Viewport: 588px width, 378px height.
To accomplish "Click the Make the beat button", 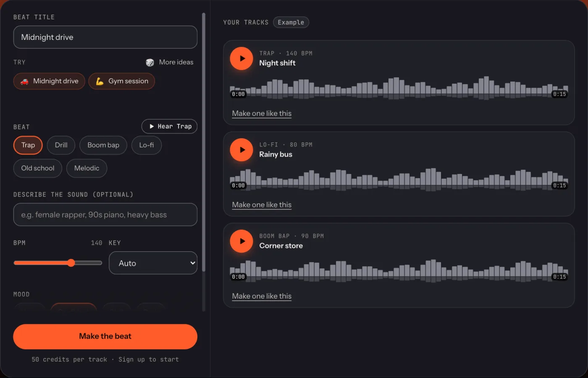I will pyautogui.click(x=105, y=336).
